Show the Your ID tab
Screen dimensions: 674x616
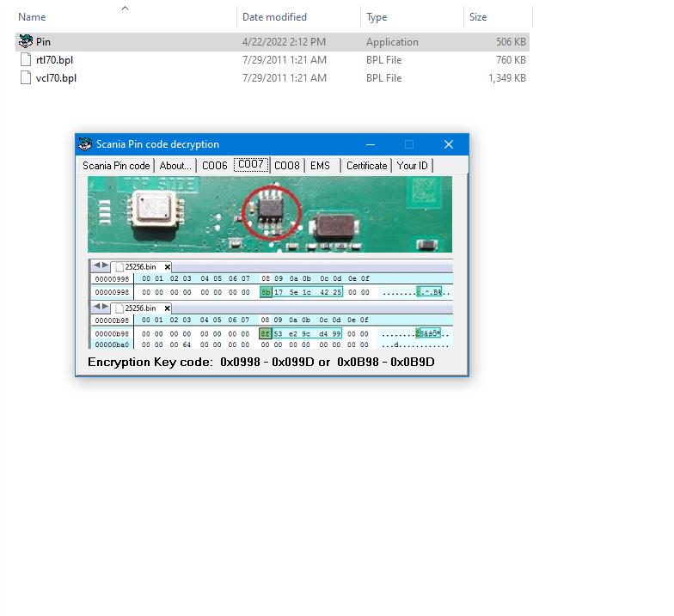[412, 166]
